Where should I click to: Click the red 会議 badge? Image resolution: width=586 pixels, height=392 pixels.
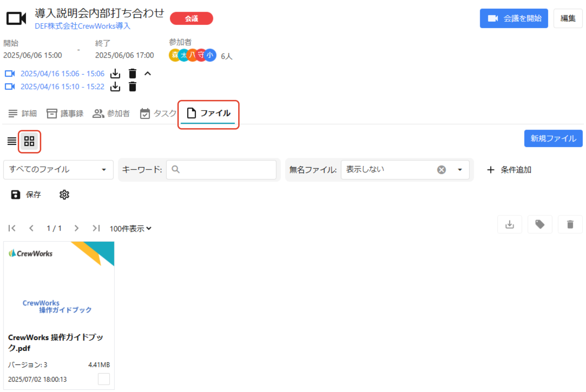click(191, 18)
